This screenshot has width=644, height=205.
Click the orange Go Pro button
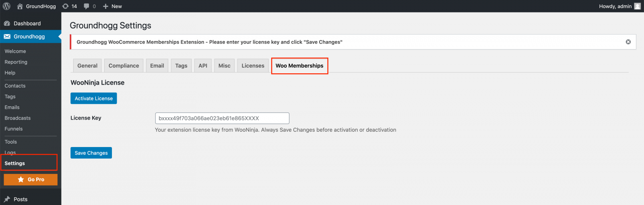(31, 180)
